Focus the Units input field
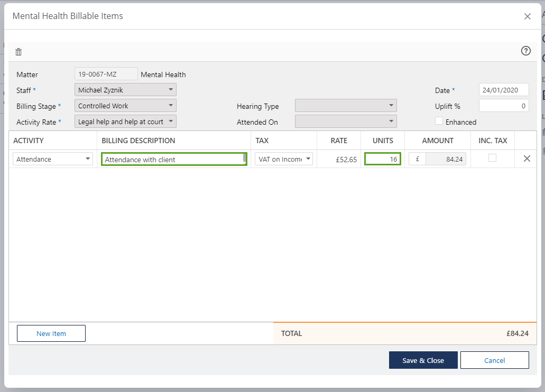Image resolution: width=545 pixels, height=392 pixels. pyautogui.click(x=383, y=159)
